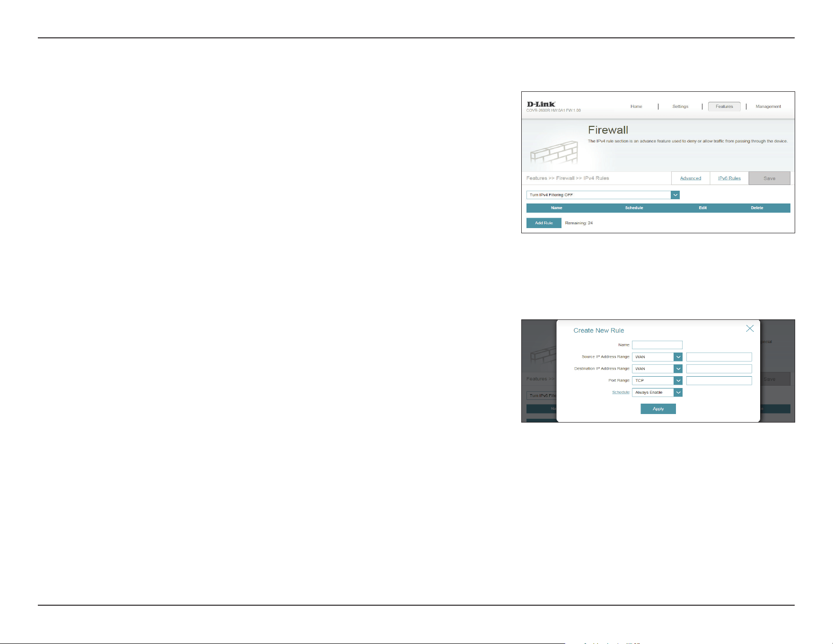Open the Management menu
This screenshot has width=833, height=644.
point(768,106)
